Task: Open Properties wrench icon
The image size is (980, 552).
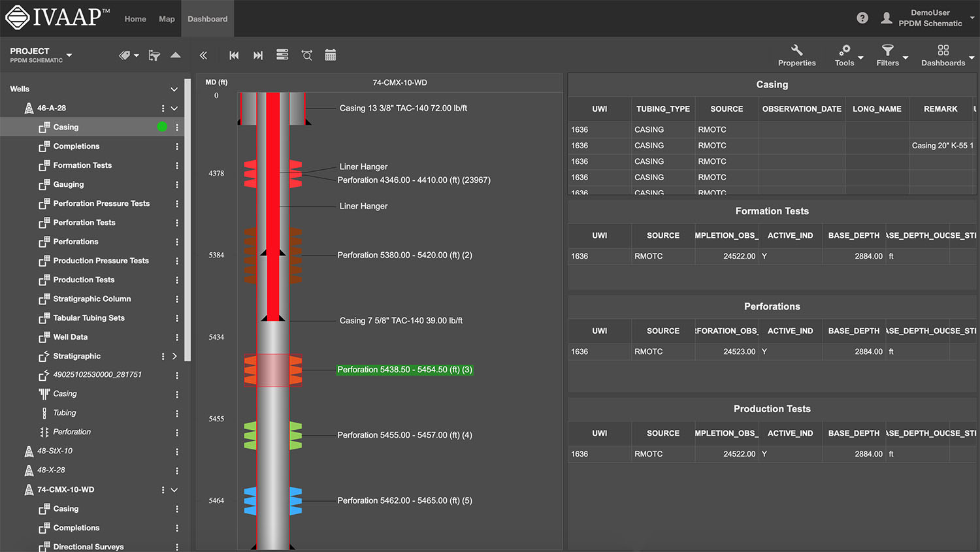Action: point(796,56)
